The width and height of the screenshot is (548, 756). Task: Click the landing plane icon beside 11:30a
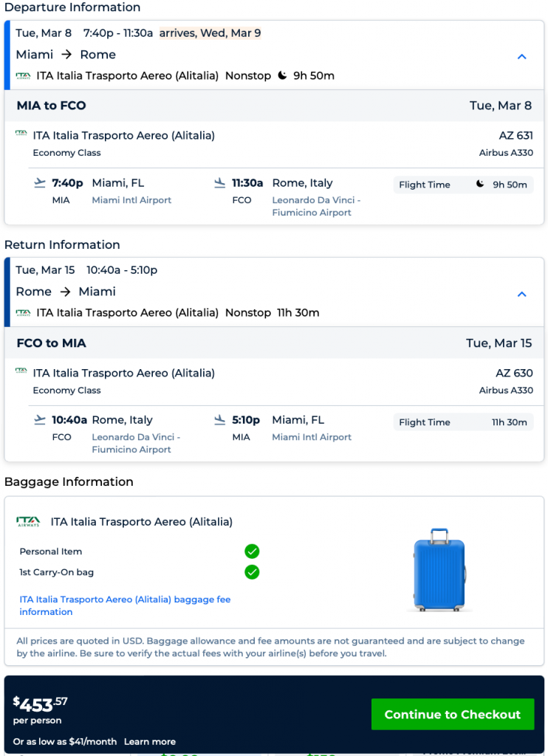click(x=219, y=183)
